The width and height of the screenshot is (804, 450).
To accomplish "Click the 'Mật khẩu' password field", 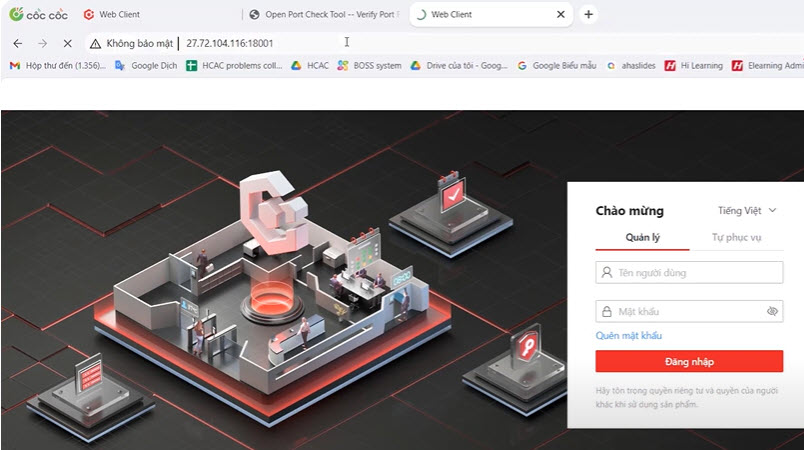I will coord(680,312).
